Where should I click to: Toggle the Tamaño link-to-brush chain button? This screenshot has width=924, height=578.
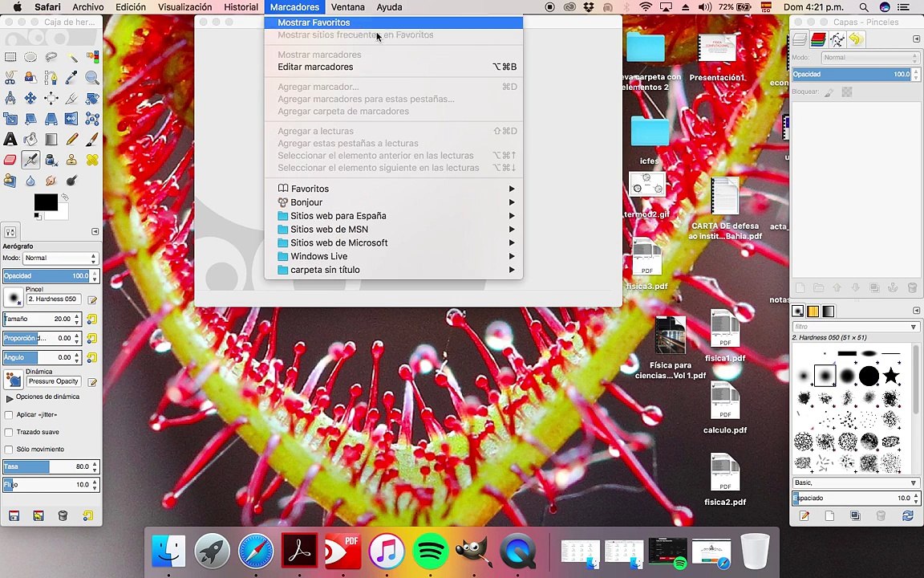coord(92,319)
